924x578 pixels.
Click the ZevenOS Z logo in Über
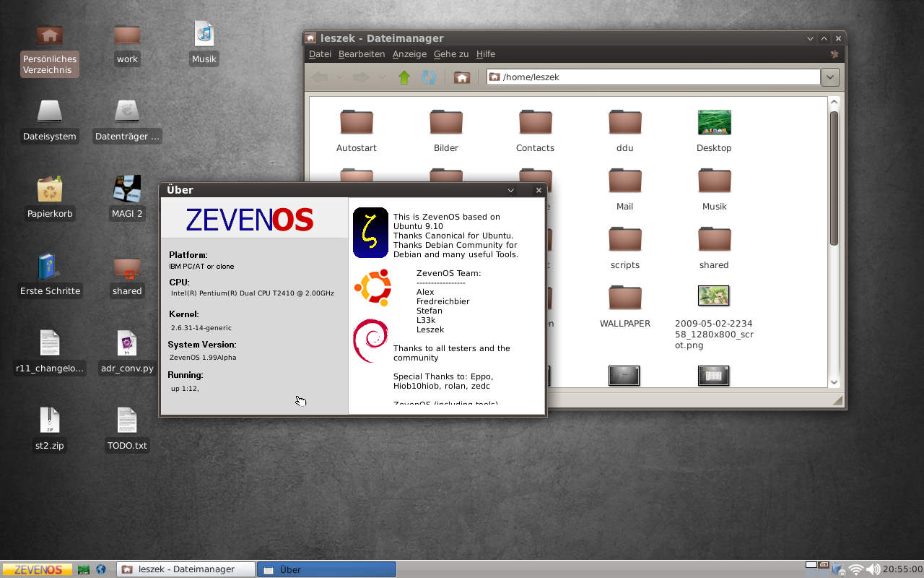[x=370, y=233]
